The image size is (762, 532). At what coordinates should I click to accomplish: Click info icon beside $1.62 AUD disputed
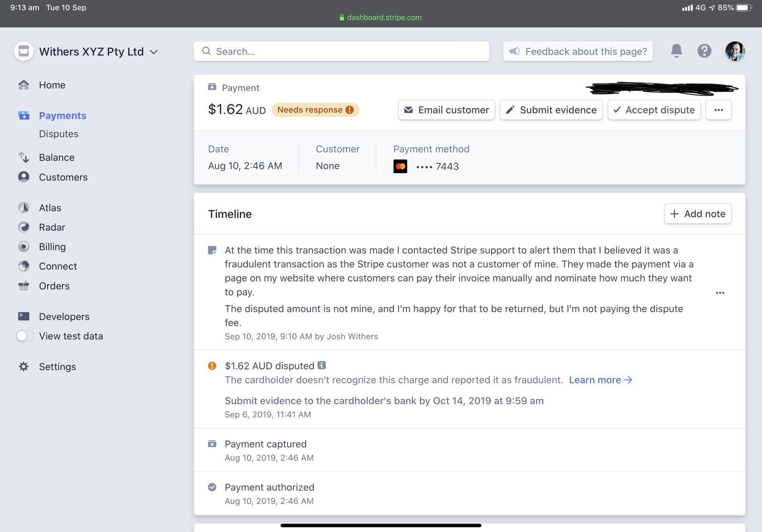(x=322, y=365)
